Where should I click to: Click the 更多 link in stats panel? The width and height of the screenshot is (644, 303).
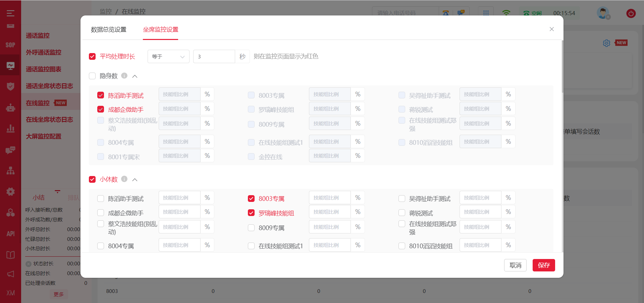[59, 294]
